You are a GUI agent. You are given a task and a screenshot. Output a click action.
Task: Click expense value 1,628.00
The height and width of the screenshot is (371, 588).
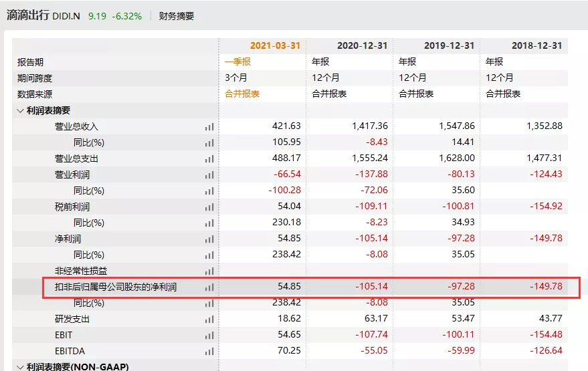pyautogui.click(x=457, y=158)
